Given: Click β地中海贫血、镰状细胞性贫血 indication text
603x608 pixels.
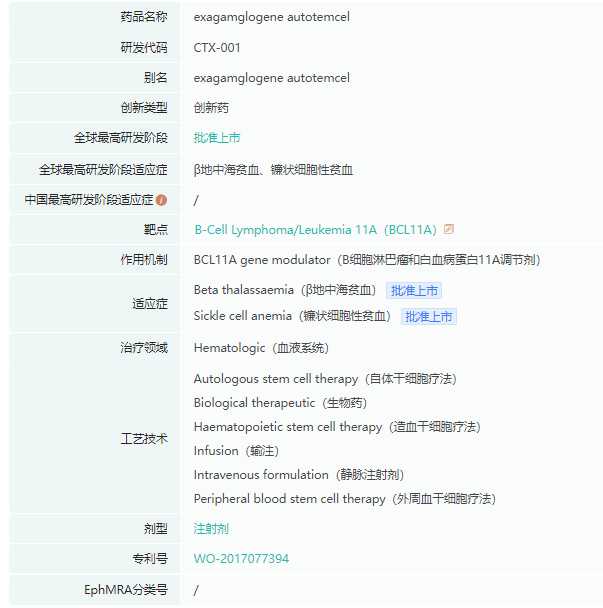Looking at the screenshot, I should pos(273,170).
